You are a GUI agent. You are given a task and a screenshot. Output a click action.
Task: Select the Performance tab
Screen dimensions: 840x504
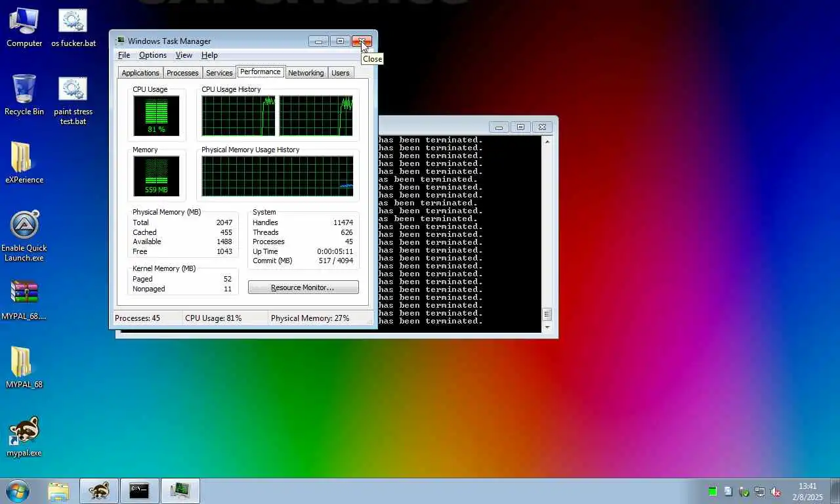click(261, 72)
